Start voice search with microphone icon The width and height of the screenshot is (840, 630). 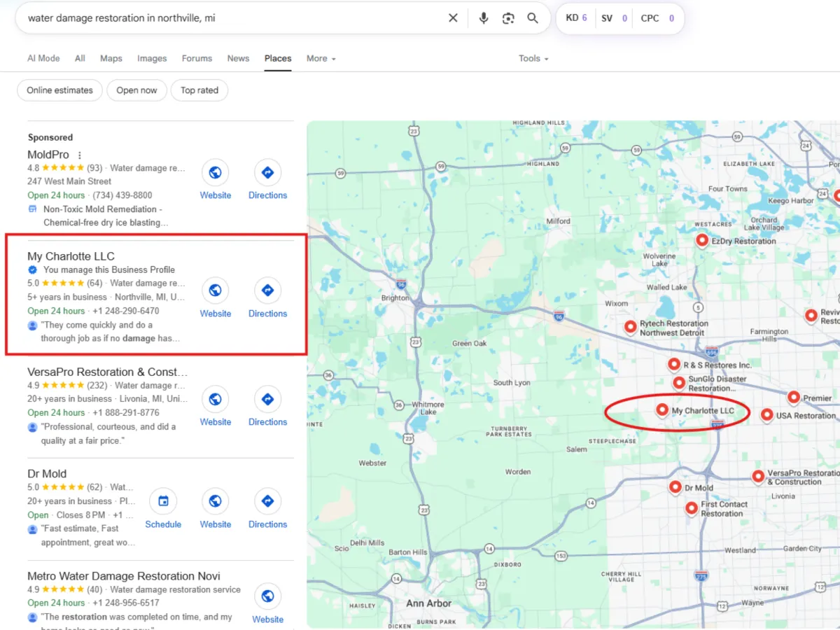[484, 18]
